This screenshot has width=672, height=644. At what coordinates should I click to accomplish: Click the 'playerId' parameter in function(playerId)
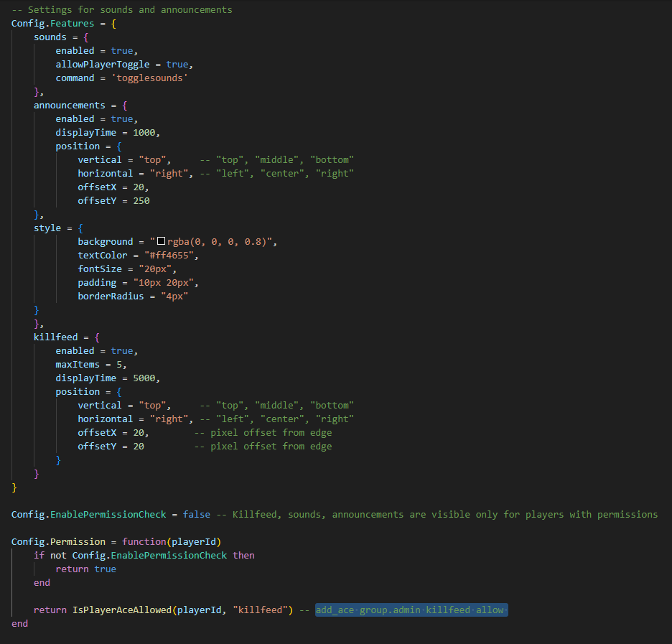194,541
